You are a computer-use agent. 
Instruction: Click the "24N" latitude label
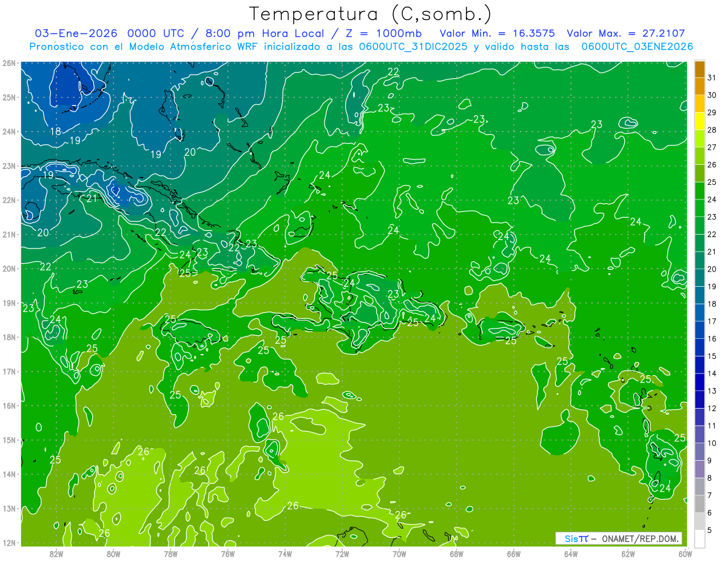[9, 132]
